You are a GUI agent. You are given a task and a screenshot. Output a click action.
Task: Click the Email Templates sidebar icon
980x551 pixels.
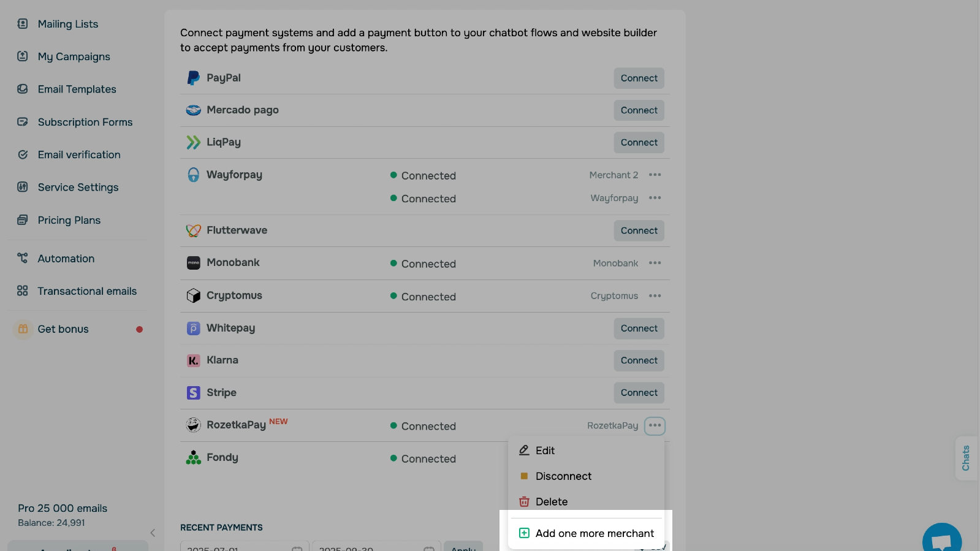coord(23,89)
